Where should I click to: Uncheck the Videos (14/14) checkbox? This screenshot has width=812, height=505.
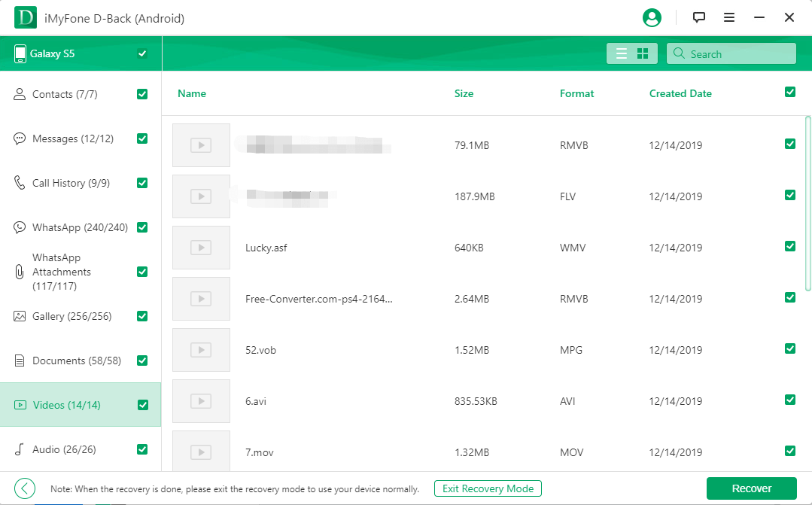143,405
